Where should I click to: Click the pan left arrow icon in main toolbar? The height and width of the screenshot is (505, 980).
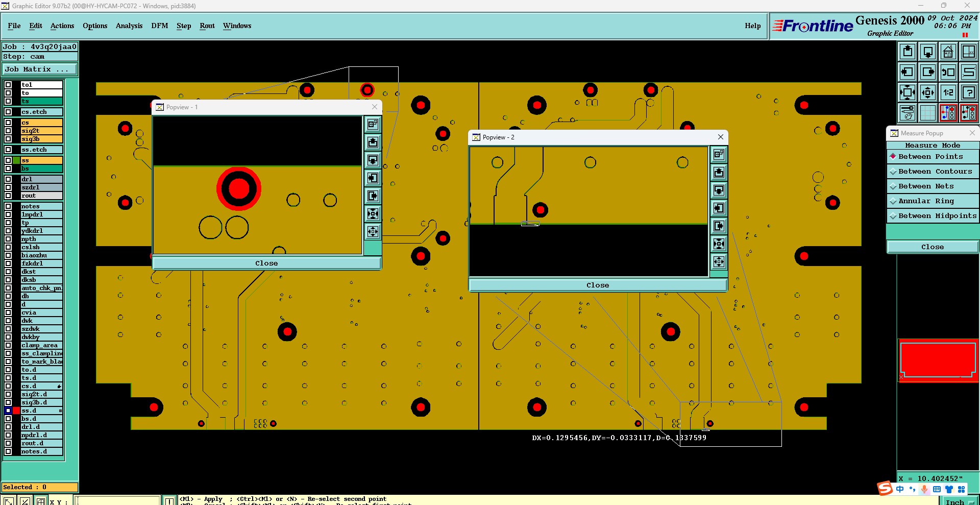908,72
